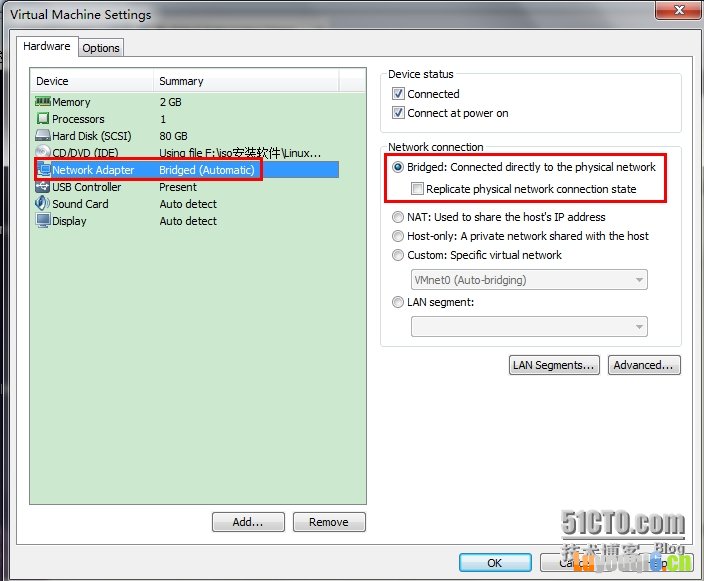Select the Network Adapter icon

(44, 170)
